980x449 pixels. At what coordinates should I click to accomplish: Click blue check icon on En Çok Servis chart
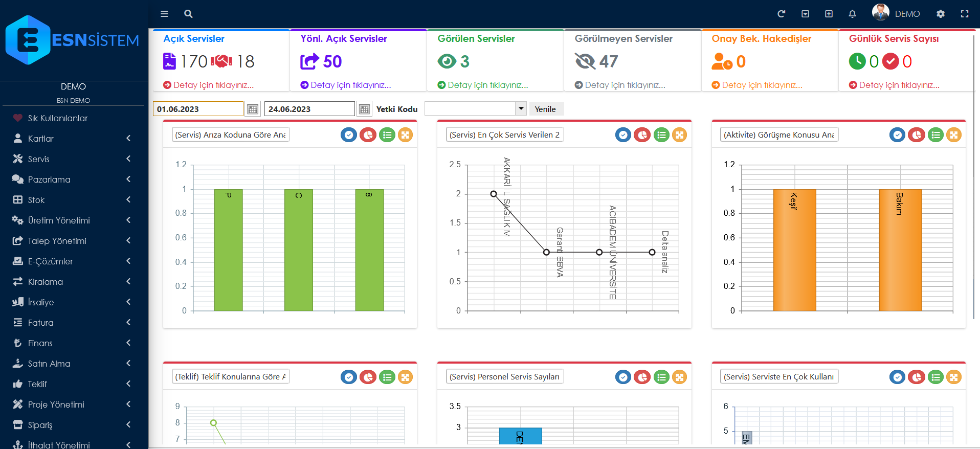pos(623,135)
